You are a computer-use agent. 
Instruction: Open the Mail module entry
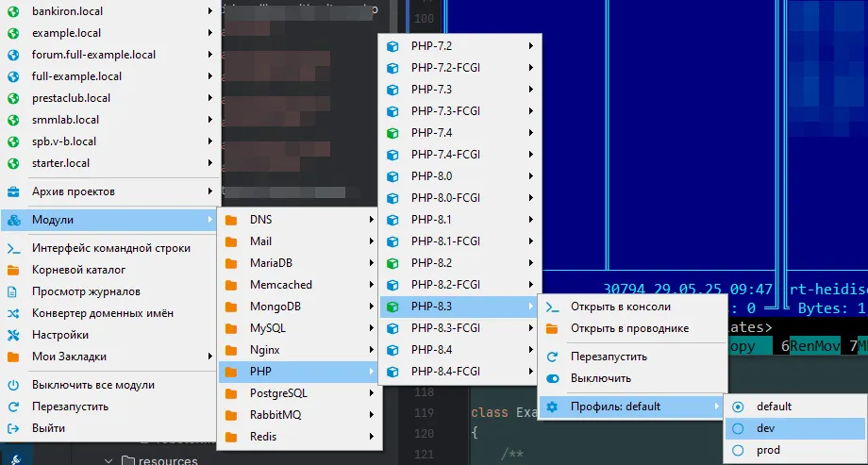coord(299,241)
